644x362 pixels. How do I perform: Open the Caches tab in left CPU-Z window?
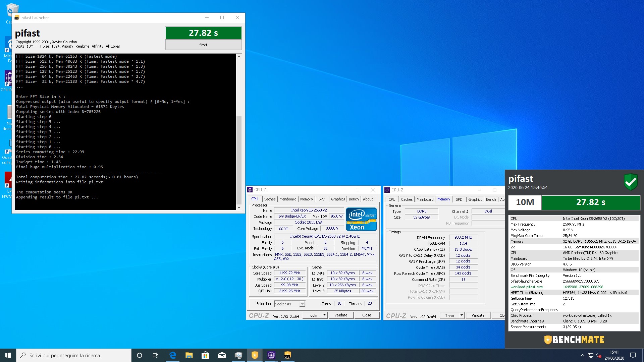click(x=269, y=199)
